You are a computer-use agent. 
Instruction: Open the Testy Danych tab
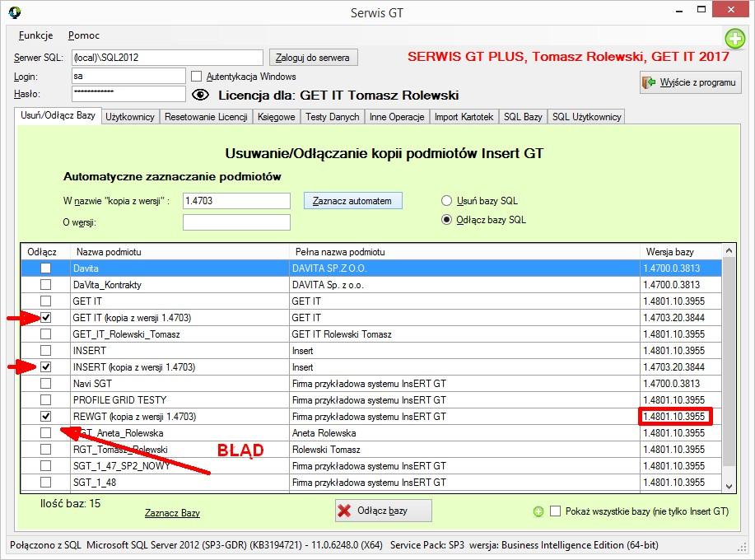(x=333, y=117)
